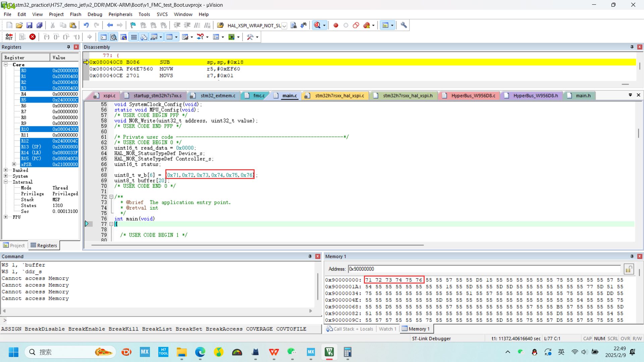Click the RST reset CPU button
This screenshot has height=362, width=644.
[9, 37]
